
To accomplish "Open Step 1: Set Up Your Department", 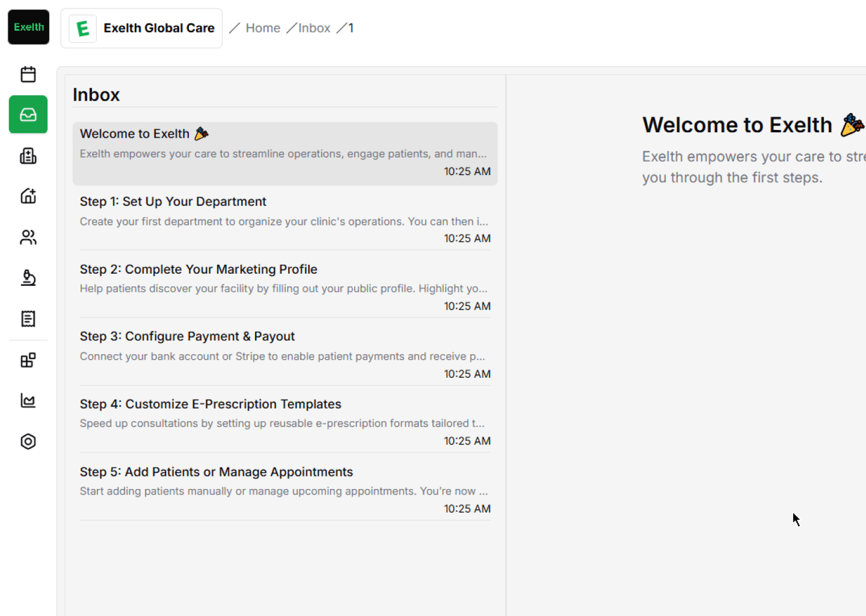I will click(x=285, y=220).
